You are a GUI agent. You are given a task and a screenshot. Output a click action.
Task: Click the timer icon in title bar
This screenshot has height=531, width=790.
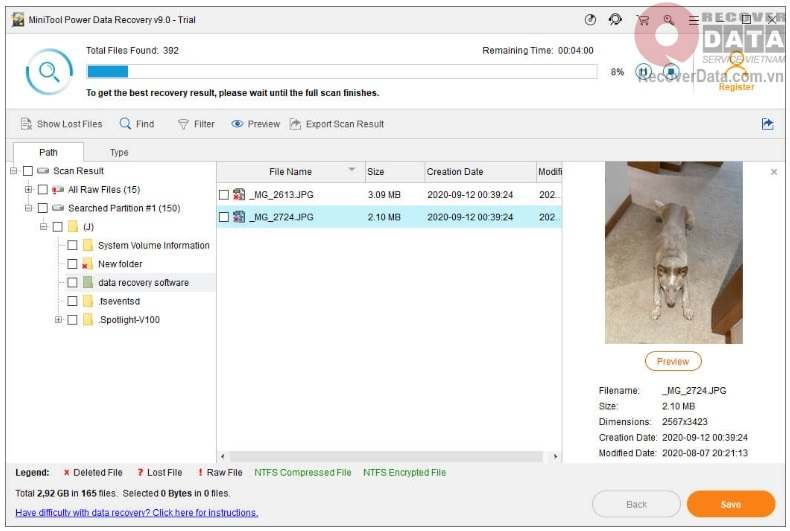click(x=590, y=20)
